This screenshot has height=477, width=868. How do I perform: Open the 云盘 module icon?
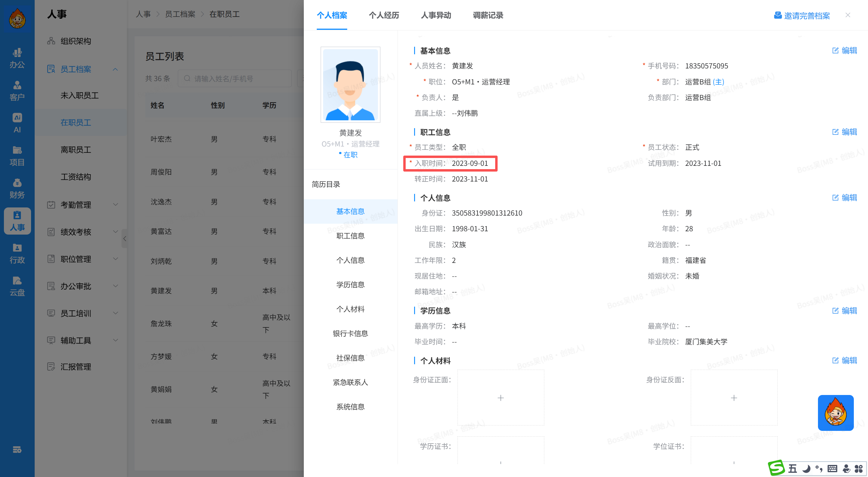[x=17, y=286]
